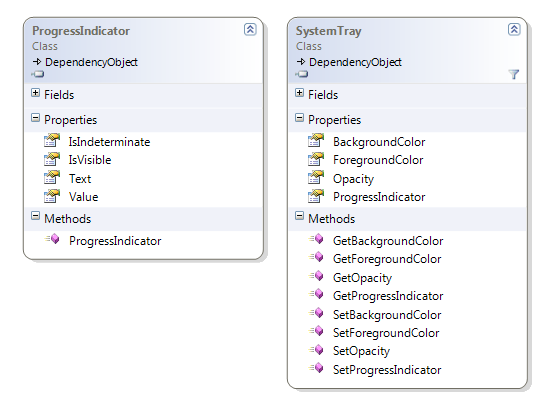Select the Value property name

pos(83,197)
